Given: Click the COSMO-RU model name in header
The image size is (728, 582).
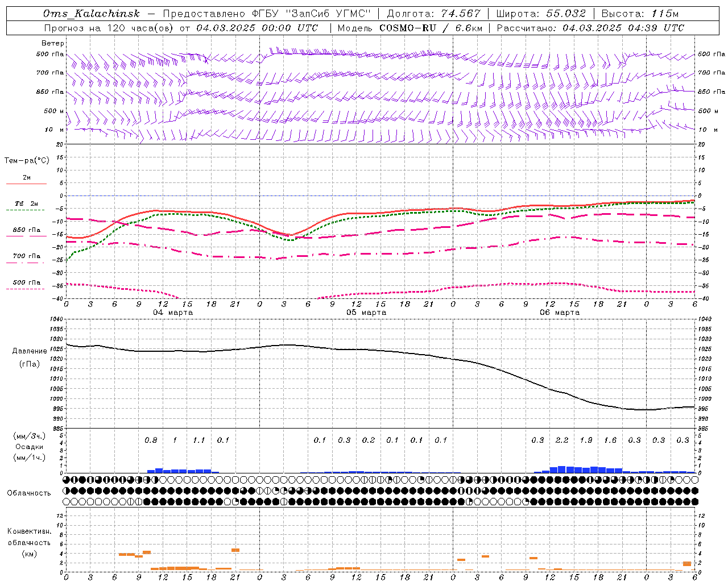Looking at the screenshot, I should (408, 28).
